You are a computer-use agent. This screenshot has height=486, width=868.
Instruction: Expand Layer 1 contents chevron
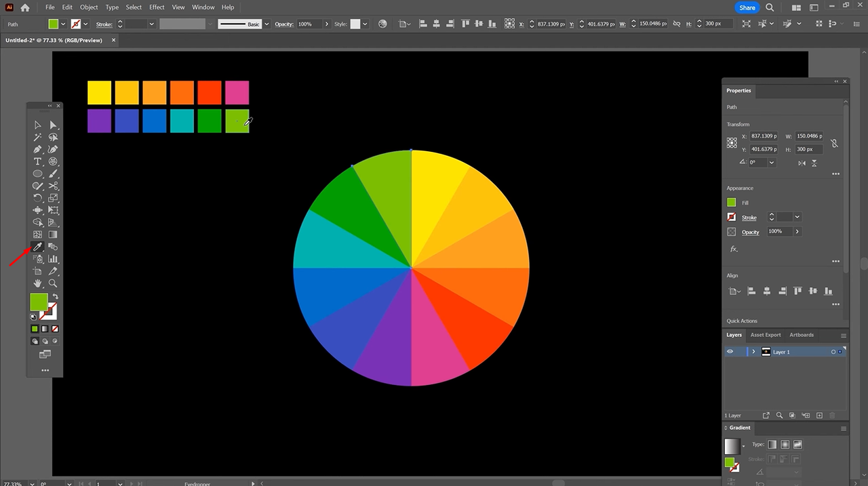pyautogui.click(x=753, y=352)
